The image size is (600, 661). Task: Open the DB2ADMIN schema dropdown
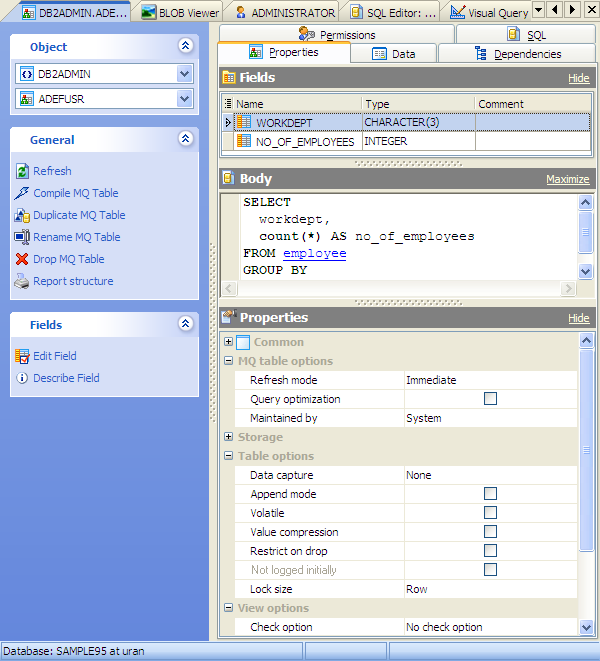pyautogui.click(x=184, y=74)
